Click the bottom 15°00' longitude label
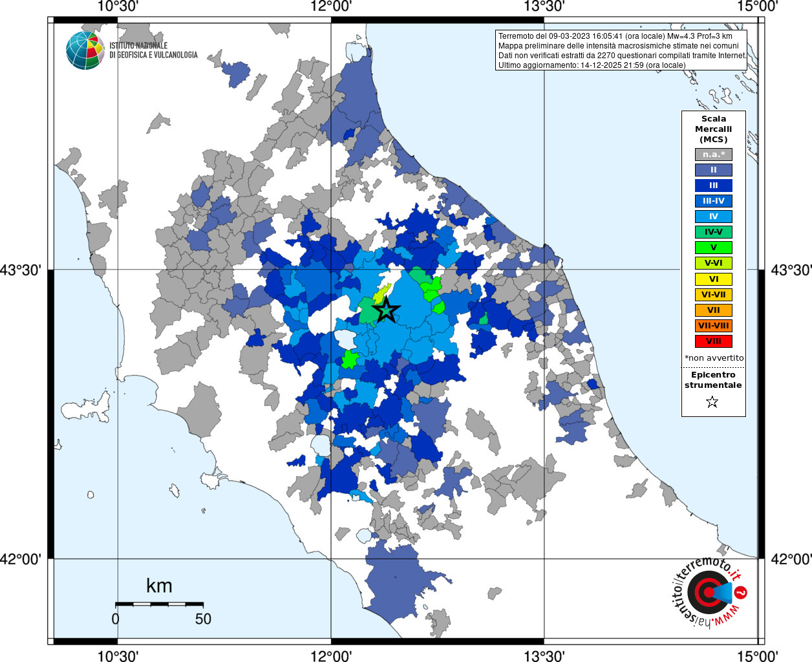 click(757, 656)
